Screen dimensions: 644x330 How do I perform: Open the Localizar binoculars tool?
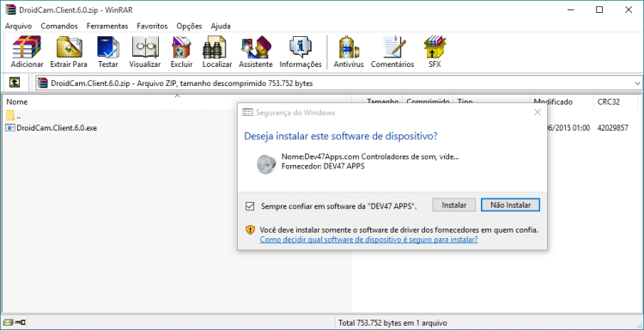[x=215, y=47]
